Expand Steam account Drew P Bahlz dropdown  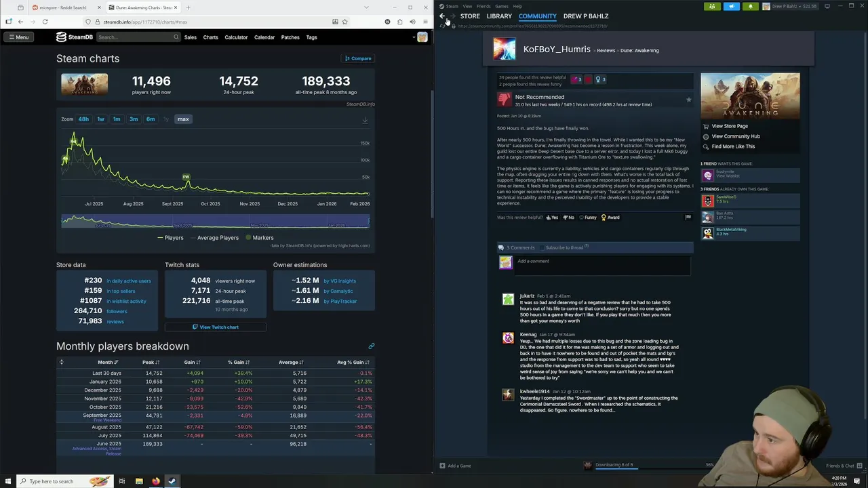(x=790, y=6)
